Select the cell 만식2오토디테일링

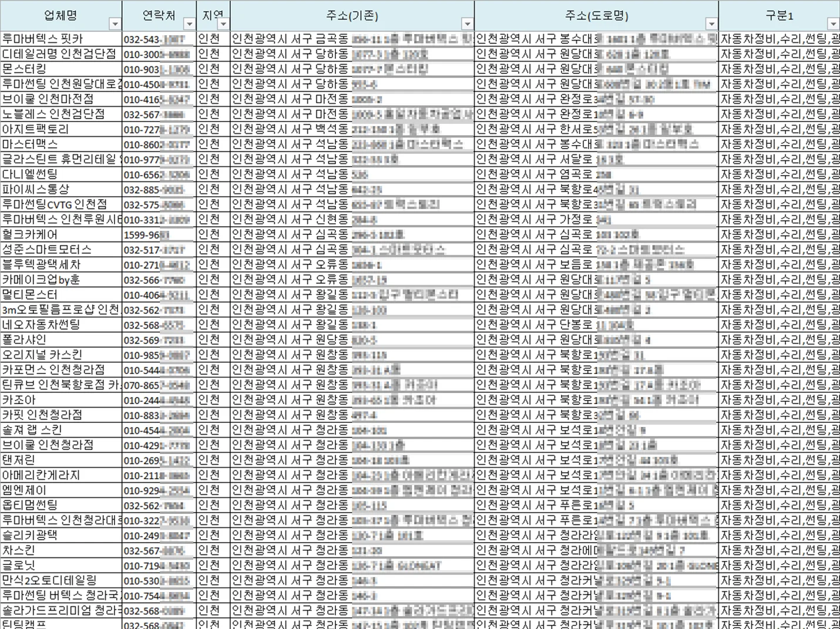tap(61, 580)
